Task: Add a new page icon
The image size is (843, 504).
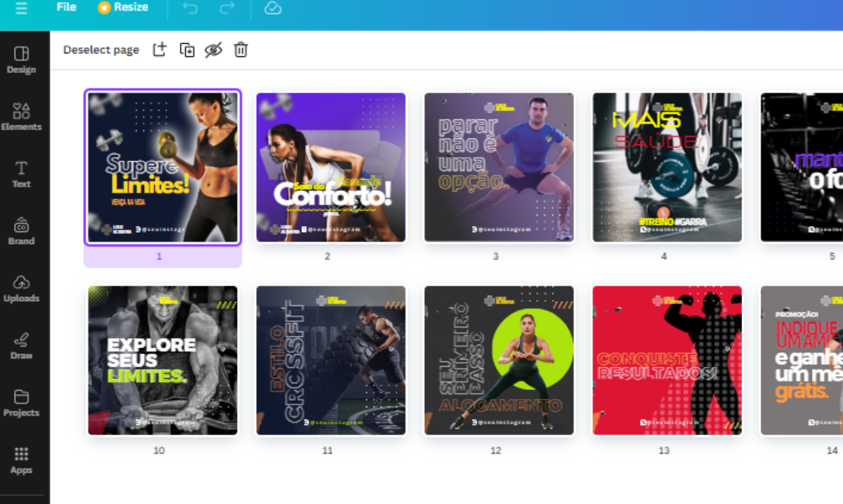Action: click(x=159, y=50)
